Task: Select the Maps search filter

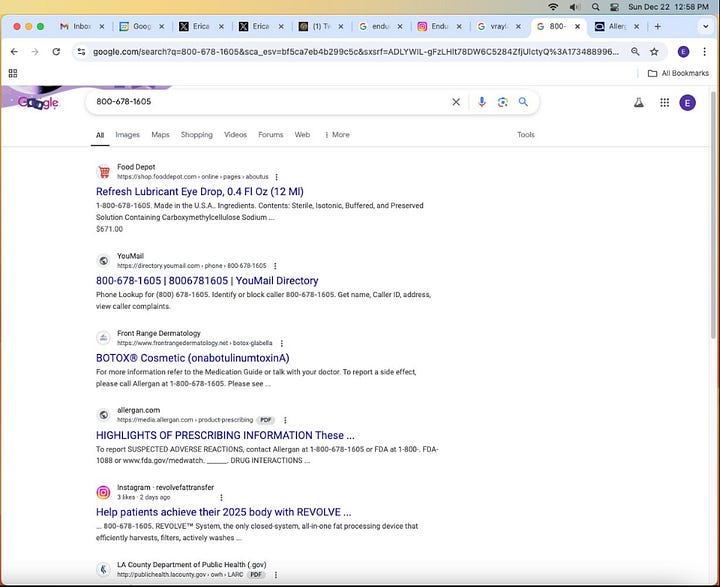Action: (x=160, y=135)
